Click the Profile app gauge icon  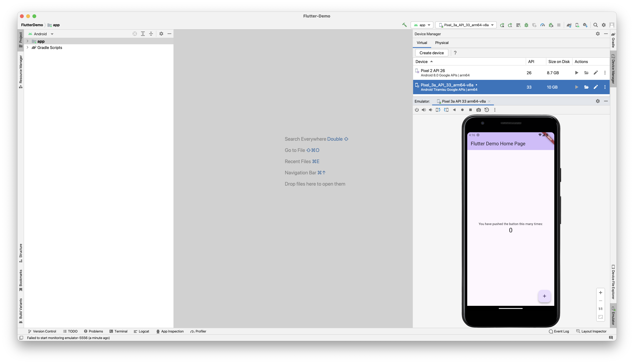tap(542, 25)
